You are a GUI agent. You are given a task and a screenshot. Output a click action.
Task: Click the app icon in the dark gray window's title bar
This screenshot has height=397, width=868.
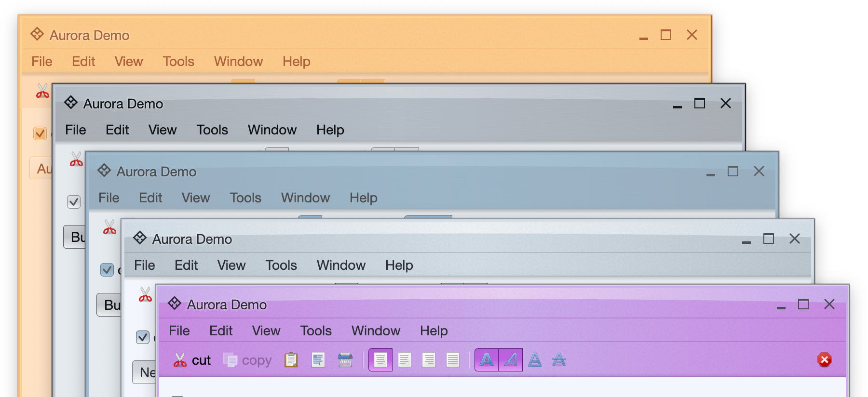coord(71,102)
